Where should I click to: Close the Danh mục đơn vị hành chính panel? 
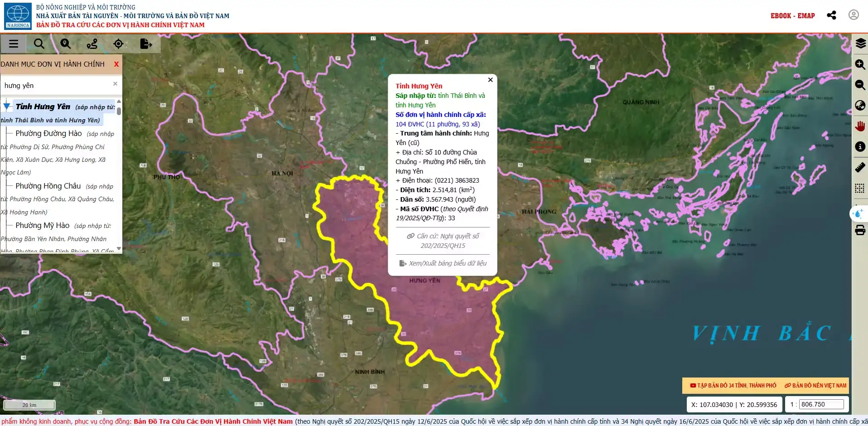tap(116, 64)
